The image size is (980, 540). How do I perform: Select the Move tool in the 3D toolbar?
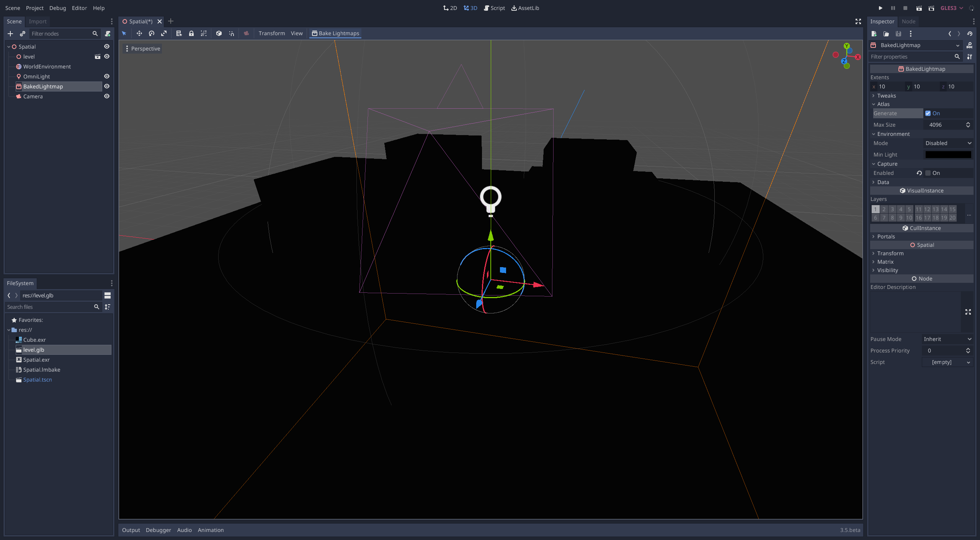click(x=139, y=33)
